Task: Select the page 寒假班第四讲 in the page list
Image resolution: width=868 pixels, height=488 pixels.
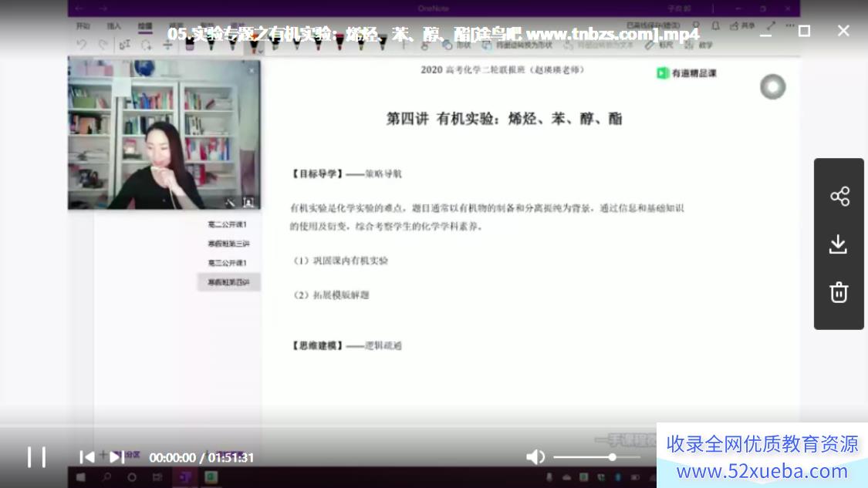Action: 228,282
